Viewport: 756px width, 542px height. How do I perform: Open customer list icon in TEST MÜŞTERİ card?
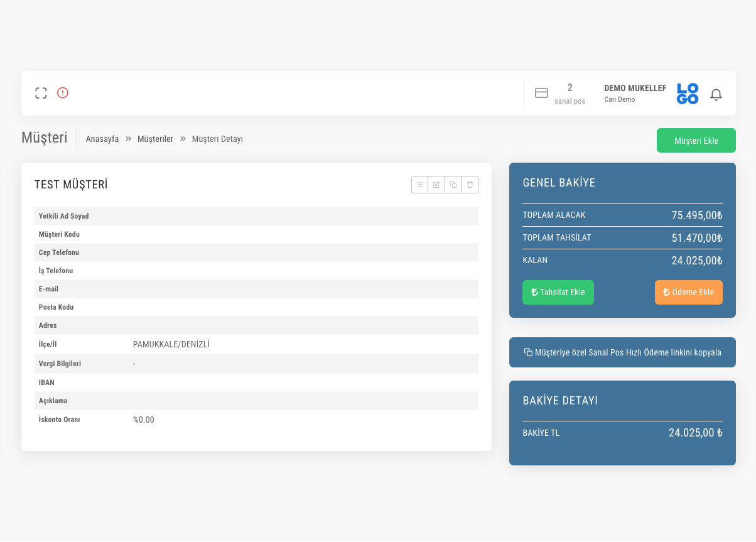[419, 185]
